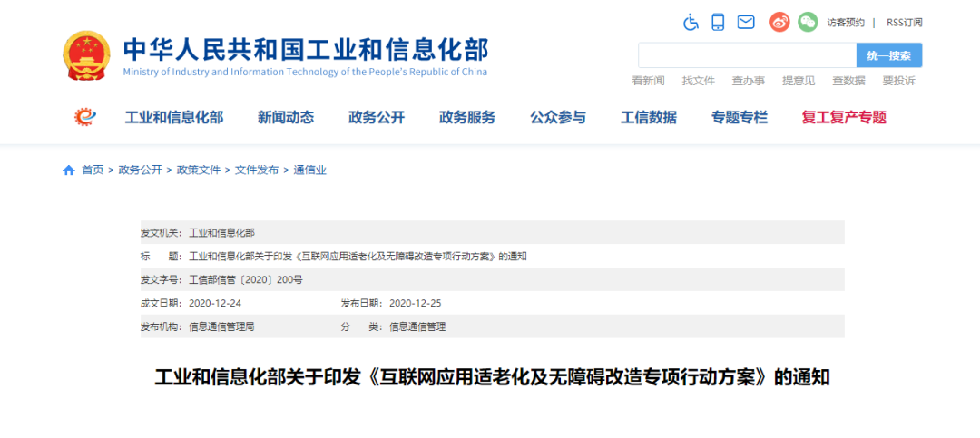
Task: Click document number 工信部信管〔2020〕200号
Action: coord(246,280)
